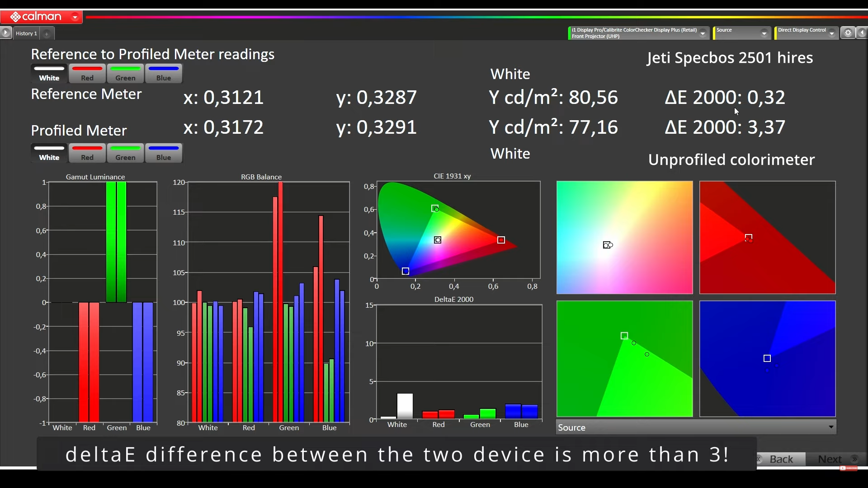This screenshot has height=488, width=868.
Task: Select Profiled Meter Blue reading button
Action: tap(164, 153)
